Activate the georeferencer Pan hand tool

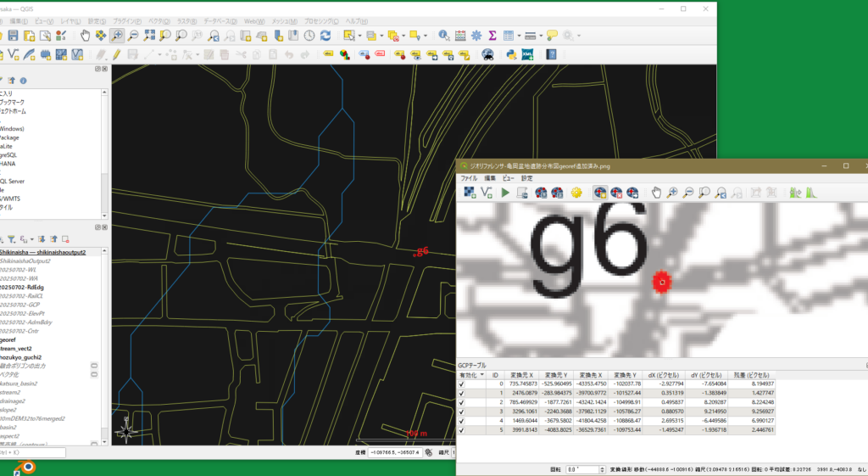[656, 193]
